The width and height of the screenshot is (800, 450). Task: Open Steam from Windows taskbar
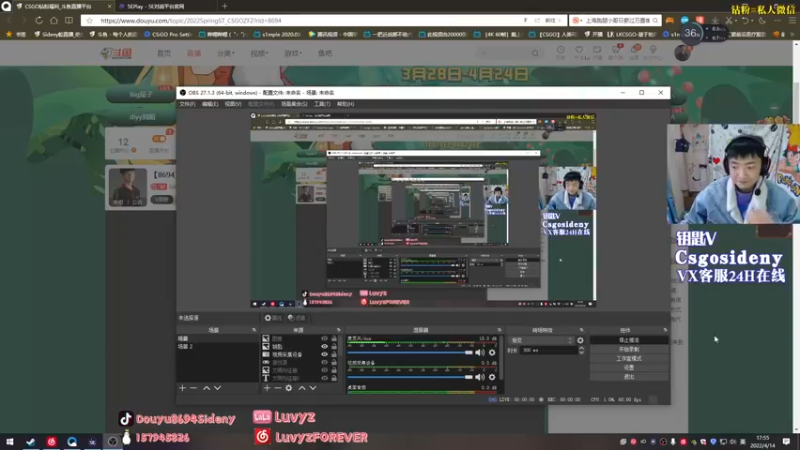point(31,442)
